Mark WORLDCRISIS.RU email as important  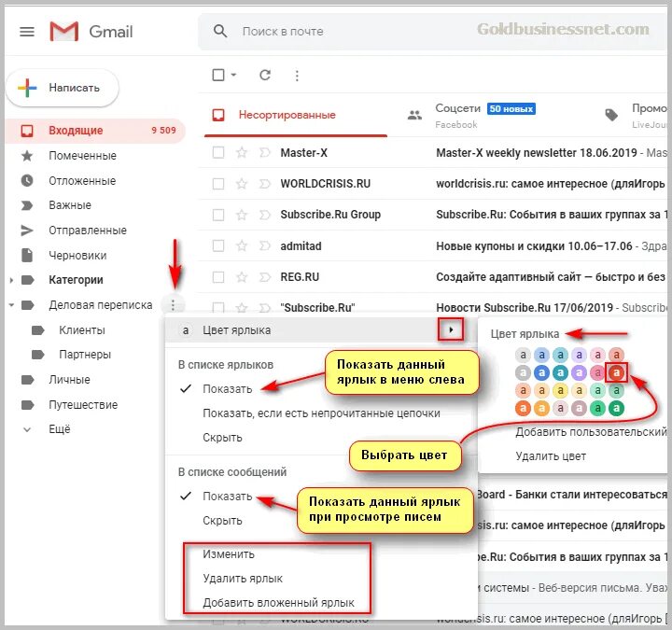click(265, 184)
